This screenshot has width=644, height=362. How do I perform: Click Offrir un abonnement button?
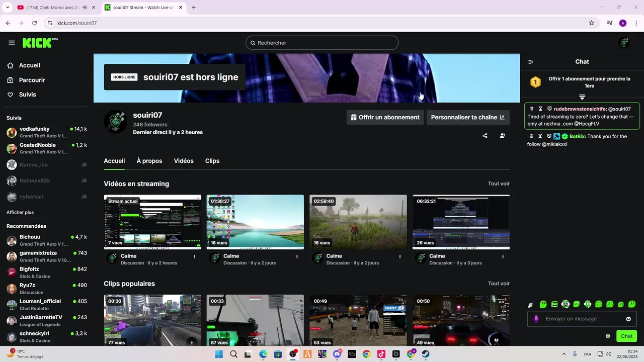tap(385, 117)
